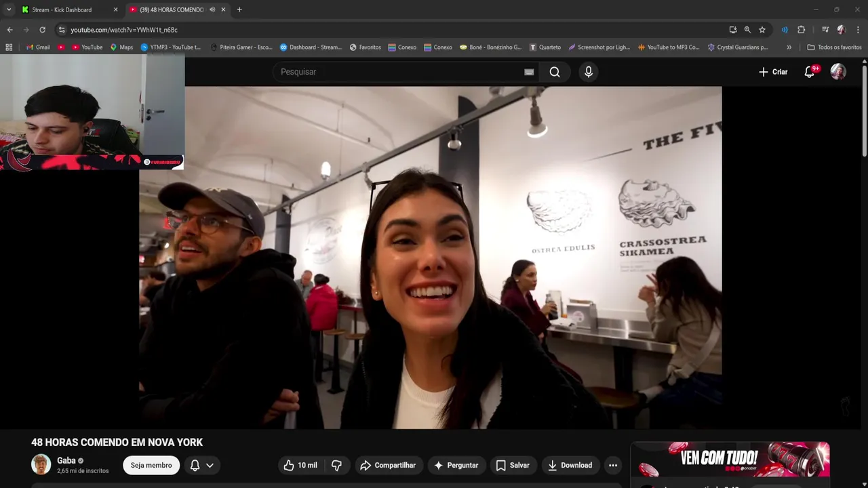
Task: Open the Criar button
Action: [x=773, y=72]
